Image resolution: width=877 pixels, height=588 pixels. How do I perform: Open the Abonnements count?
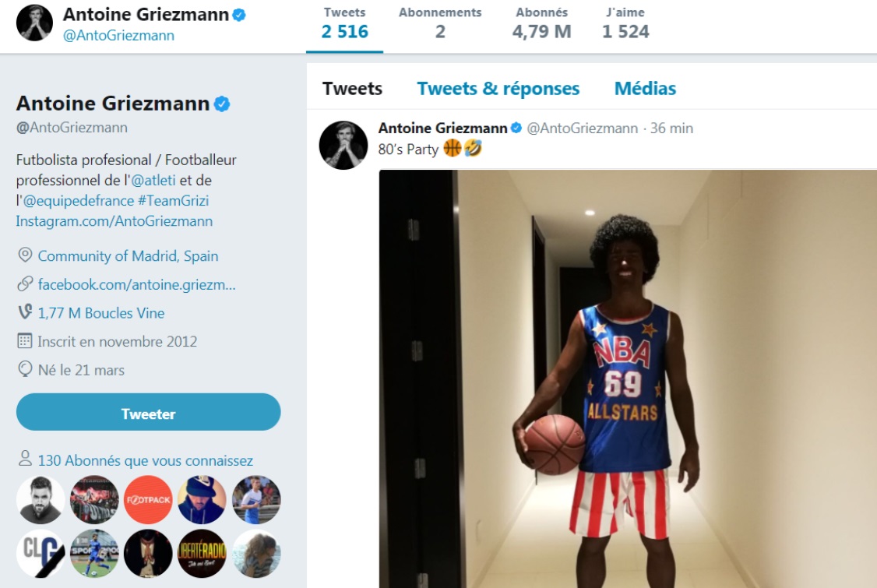[440, 23]
